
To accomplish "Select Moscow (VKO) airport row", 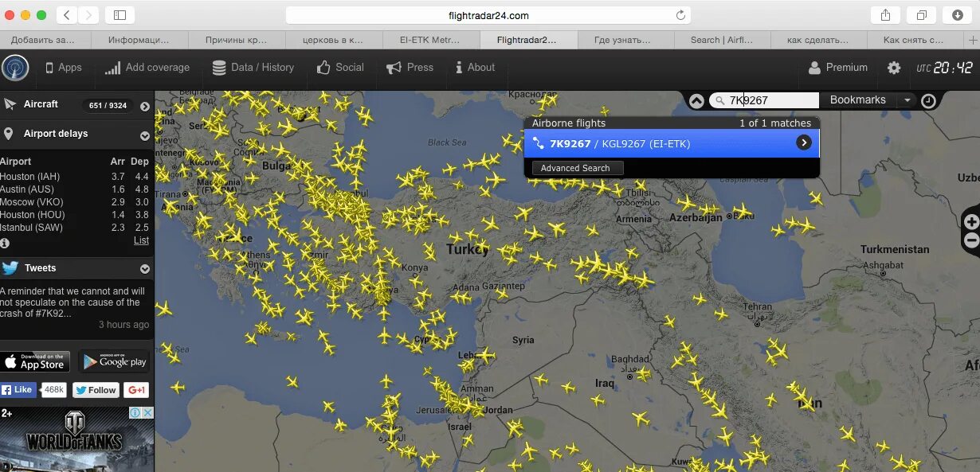I will (x=75, y=202).
